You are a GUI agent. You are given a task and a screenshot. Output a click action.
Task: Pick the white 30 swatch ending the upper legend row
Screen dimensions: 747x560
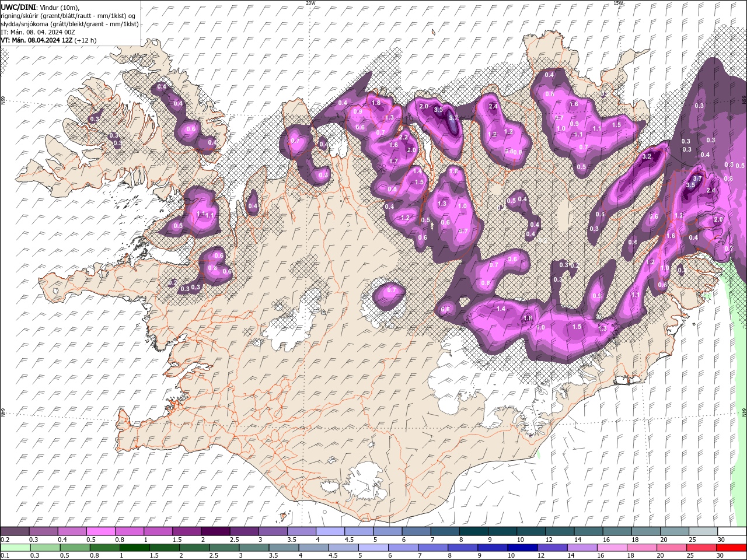732,531
